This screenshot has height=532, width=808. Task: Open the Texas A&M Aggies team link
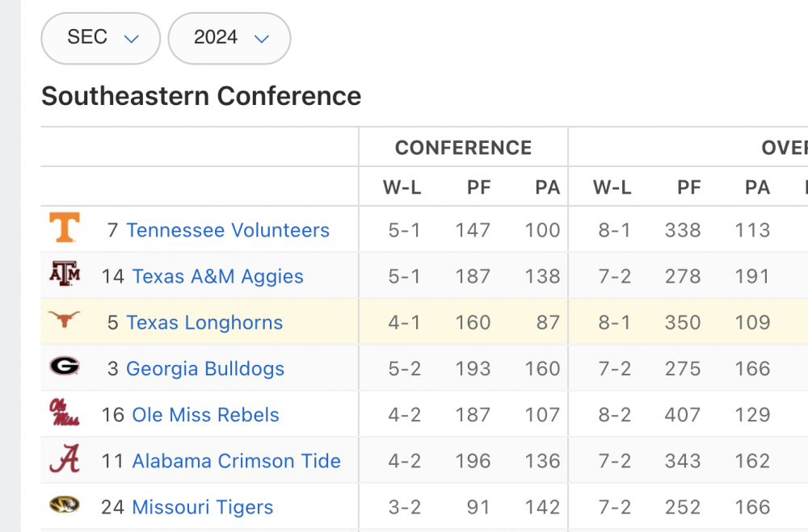(217, 276)
